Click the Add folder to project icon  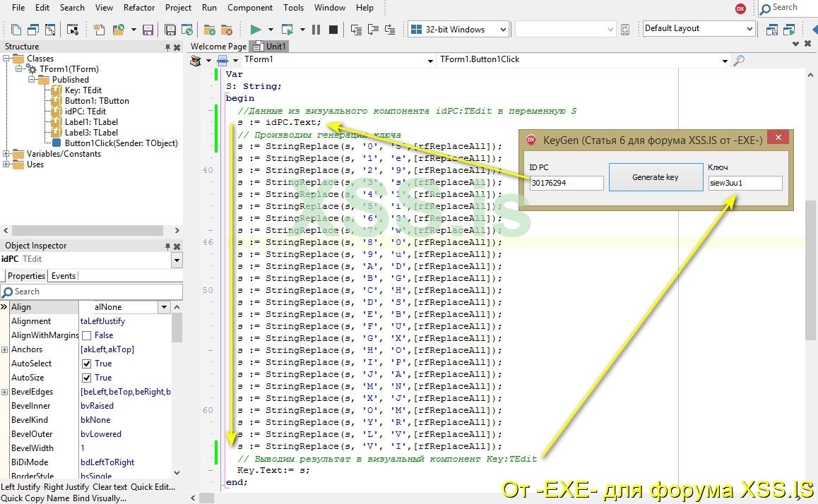point(209,30)
